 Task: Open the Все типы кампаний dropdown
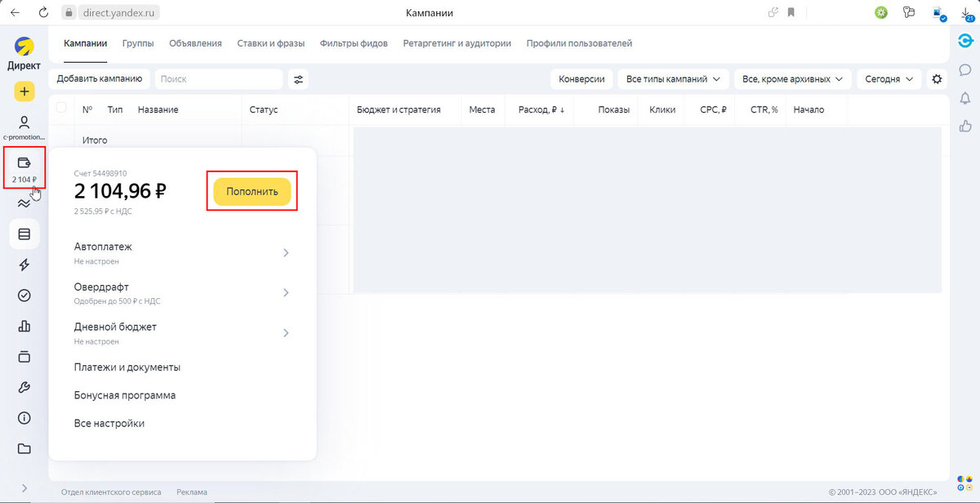[673, 79]
